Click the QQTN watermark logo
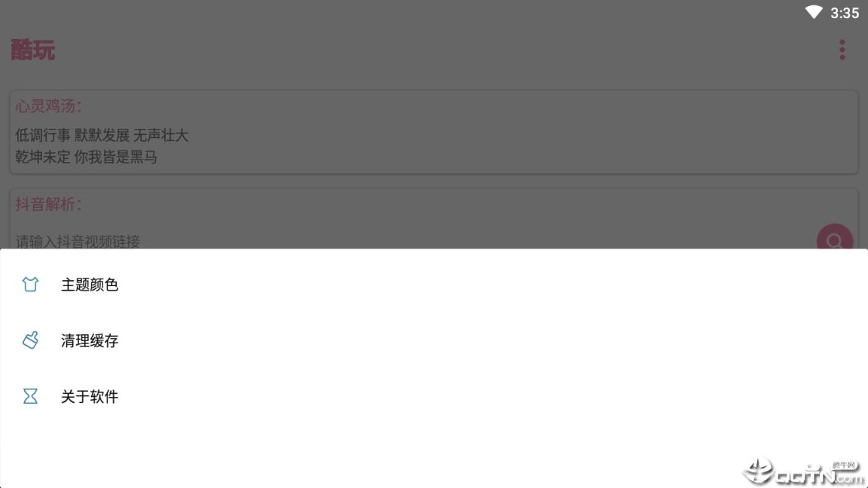868x488 pixels. pyautogui.click(x=802, y=471)
